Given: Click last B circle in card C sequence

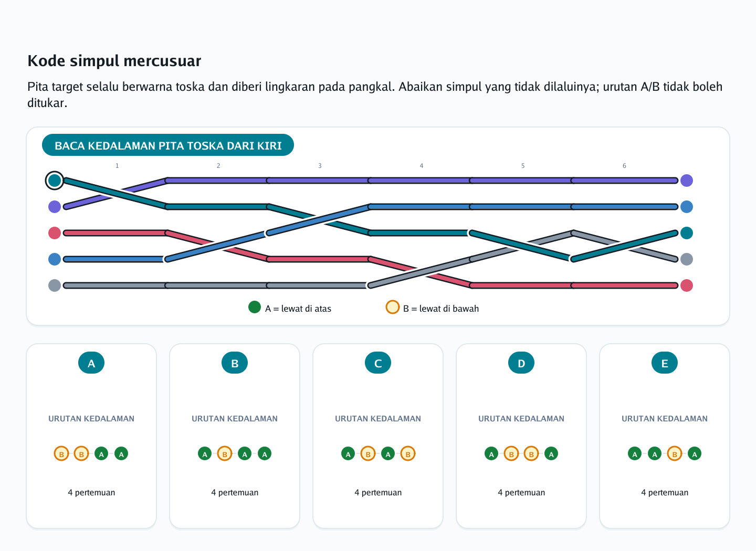Looking at the screenshot, I should tap(408, 453).
